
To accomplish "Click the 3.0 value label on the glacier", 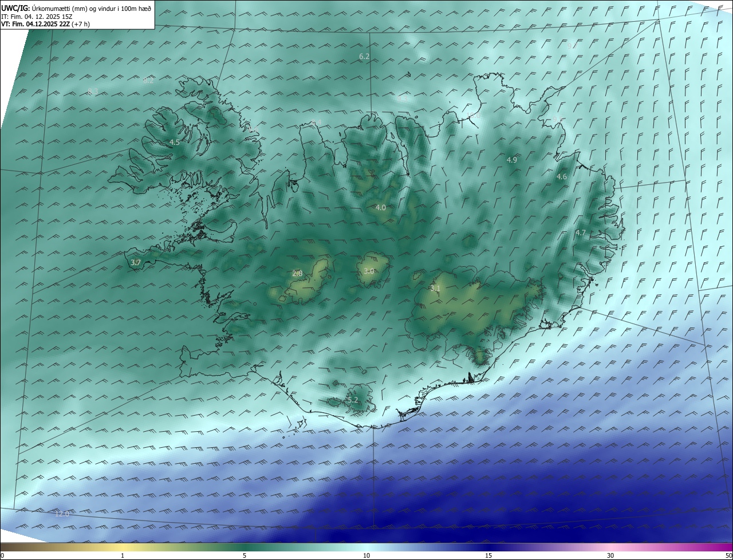I will pyautogui.click(x=369, y=271).
